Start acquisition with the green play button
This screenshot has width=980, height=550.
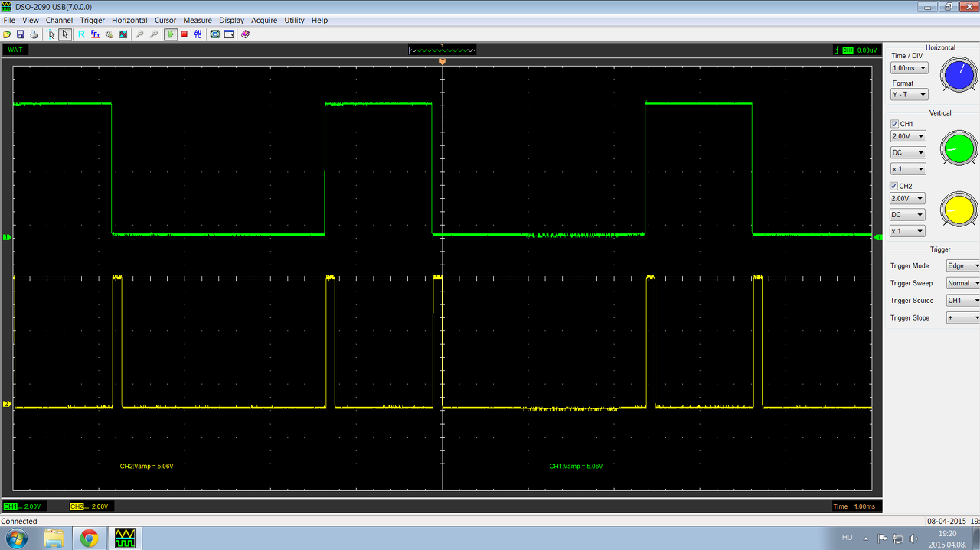click(171, 34)
